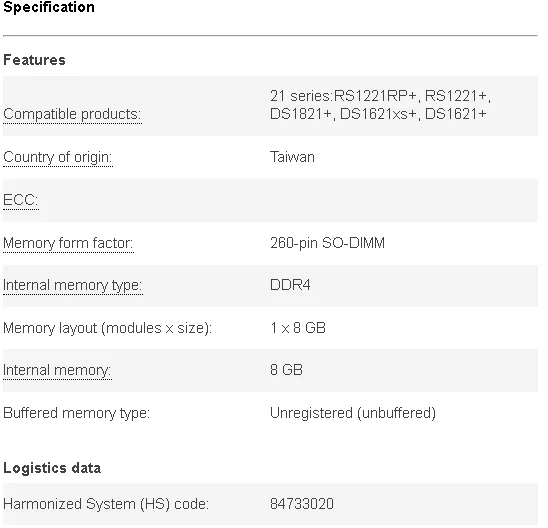Screen dimensions: 548x528
Task: Select the Specification heading
Action: pyautogui.click(x=49, y=7)
